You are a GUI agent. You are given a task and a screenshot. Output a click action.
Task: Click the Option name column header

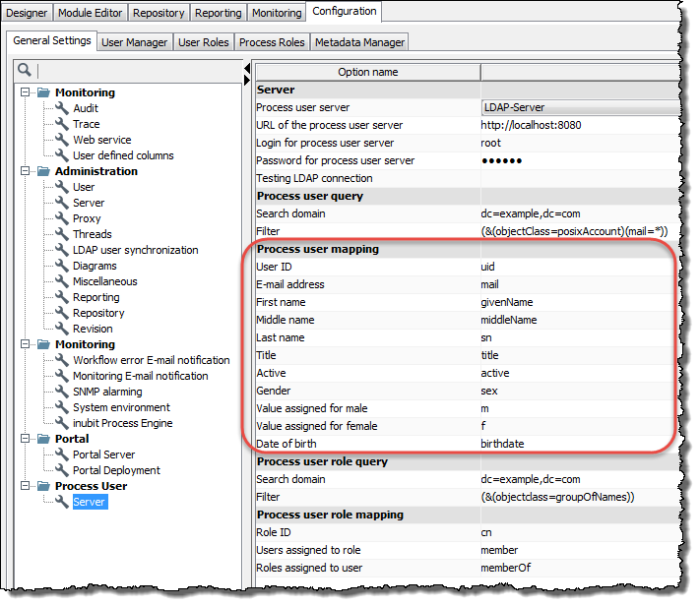coord(368,72)
